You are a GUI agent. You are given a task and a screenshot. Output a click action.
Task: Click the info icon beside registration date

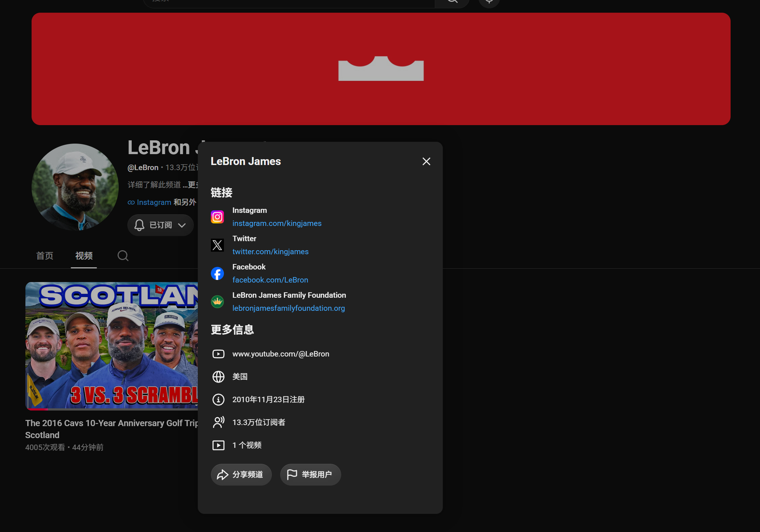tap(218, 400)
